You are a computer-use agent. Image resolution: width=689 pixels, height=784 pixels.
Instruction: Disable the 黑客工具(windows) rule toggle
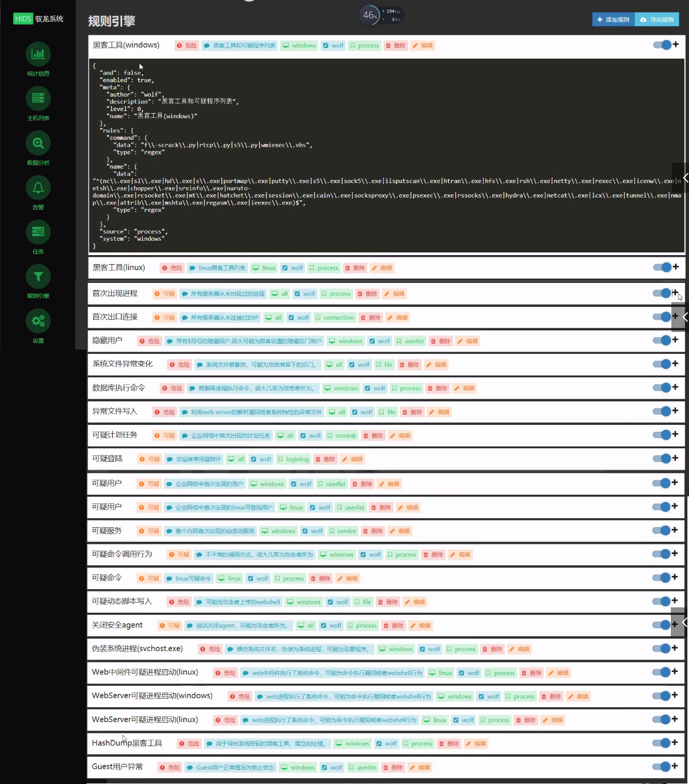tap(662, 45)
